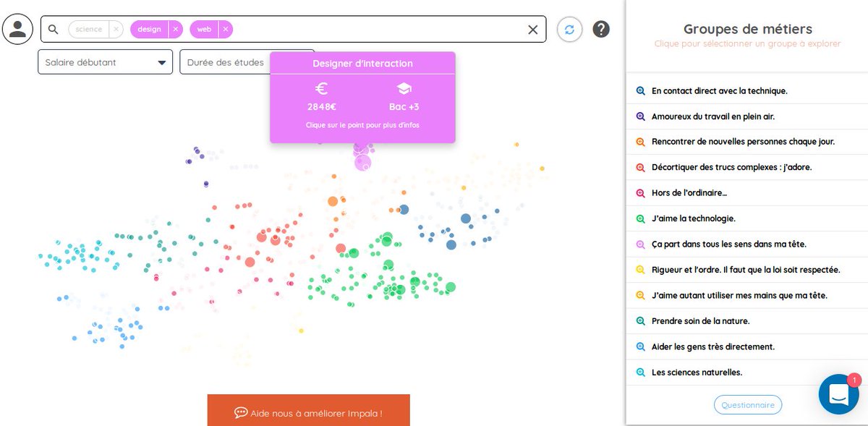Click the "Questionnaire" button
This screenshot has height=426, width=868.
(748, 404)
